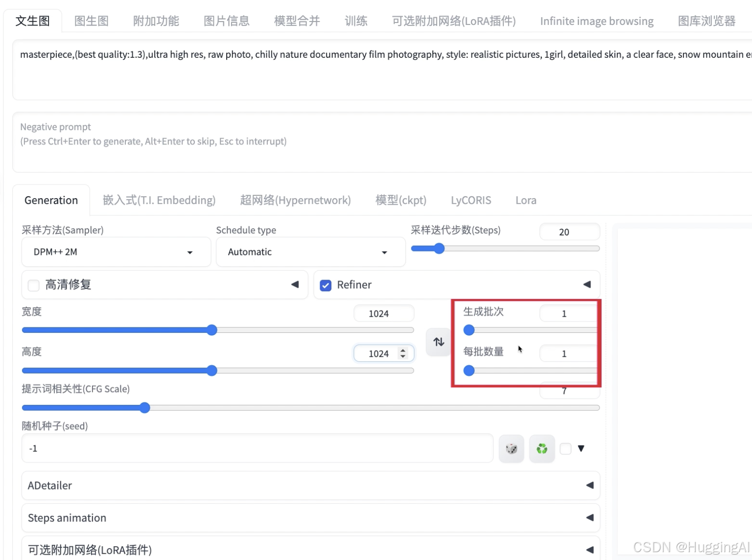Select the Lora sub-tab
This screenshot has width=752, height=560.
tap(526, 200)
